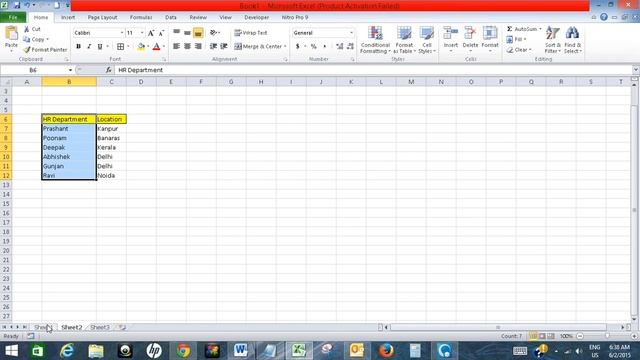Open Conditional Formatting
640x360 pixels.
(375, 40)
